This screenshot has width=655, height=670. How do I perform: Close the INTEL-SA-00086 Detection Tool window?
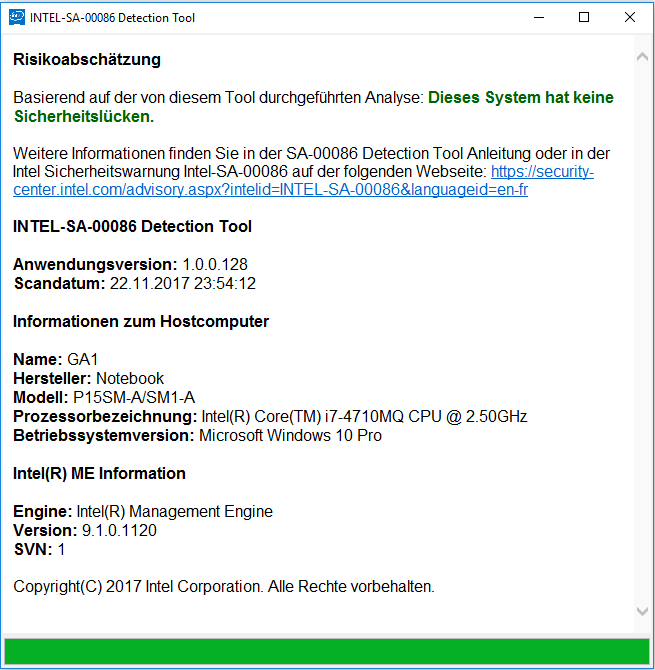pos(630,18)
